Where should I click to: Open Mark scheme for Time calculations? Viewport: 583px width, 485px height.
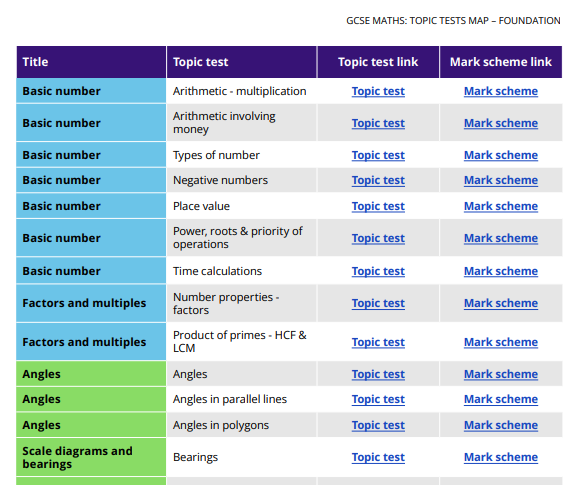pyautogui.click(x=501, y=271)
